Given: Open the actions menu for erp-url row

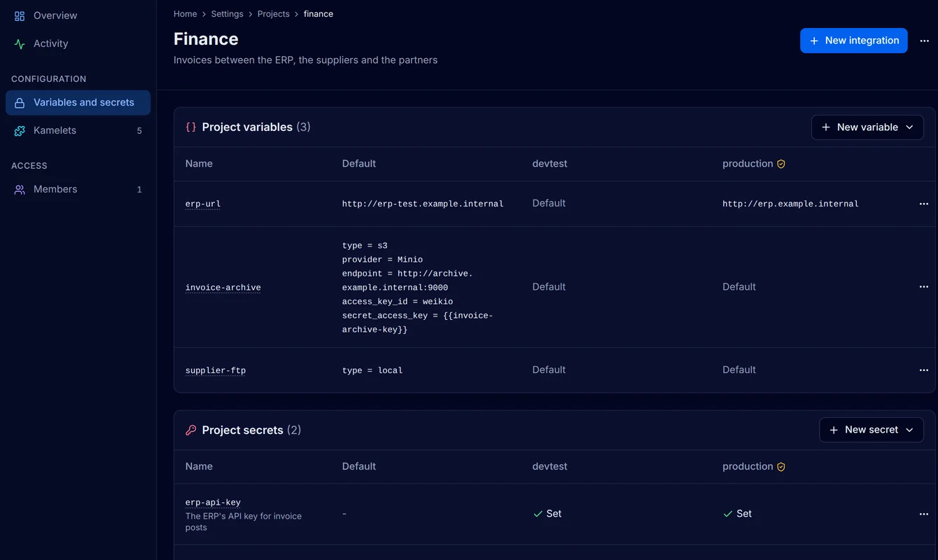Looking at the screenshot, I should (x=924, y=204).
